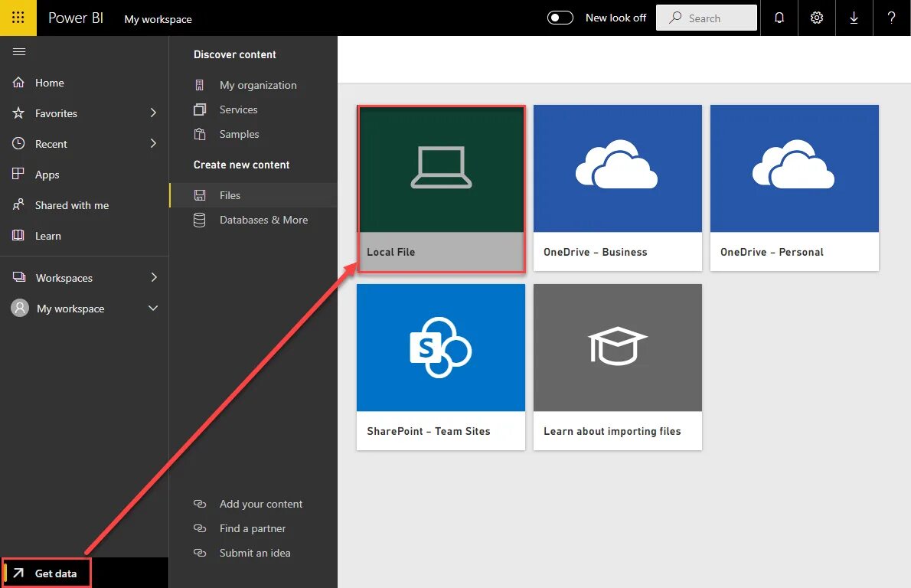Click the Get data button label
The width and height of the screenshot is (911, 588).
[56, 573]
